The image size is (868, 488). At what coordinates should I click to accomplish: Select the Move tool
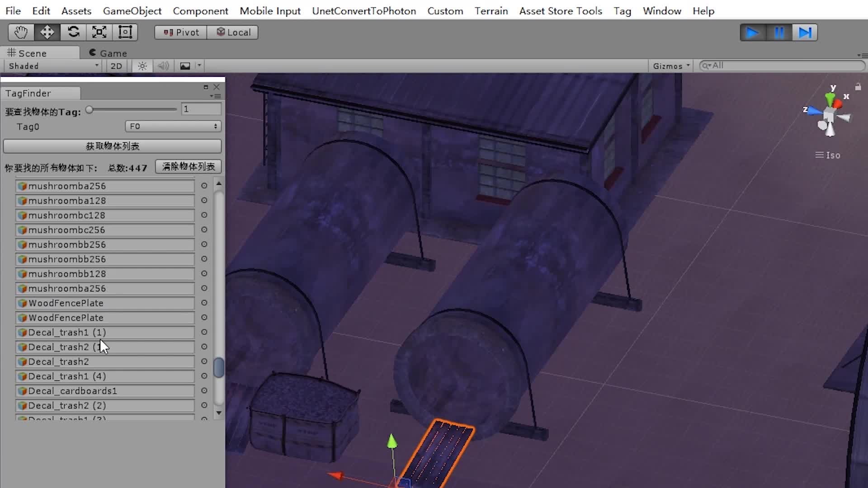point(47,32)
